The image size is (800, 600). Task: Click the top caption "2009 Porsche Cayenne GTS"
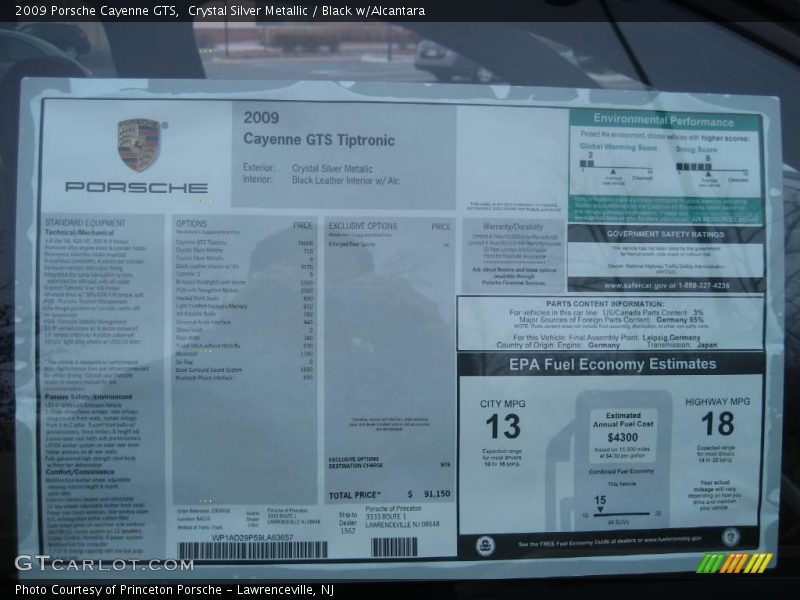click(x=96, y=11)
